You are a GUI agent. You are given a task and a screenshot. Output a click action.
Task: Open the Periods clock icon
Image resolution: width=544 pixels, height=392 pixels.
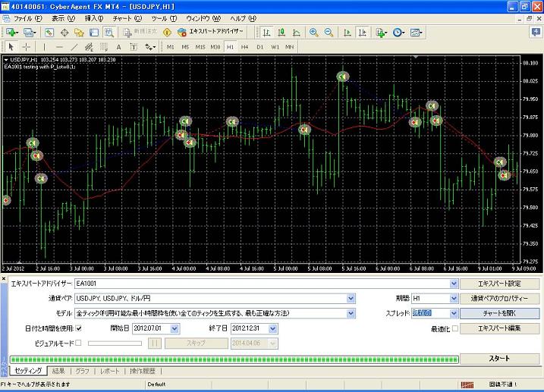click(398, 33)
